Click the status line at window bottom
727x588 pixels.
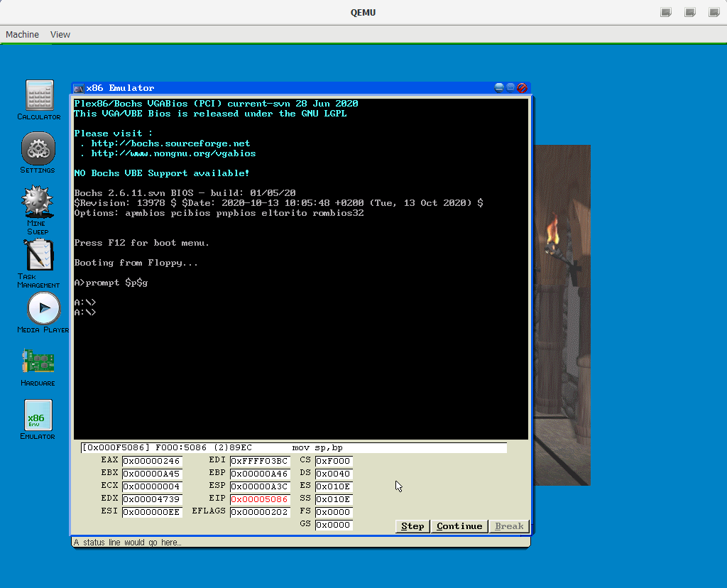(300, 542)
